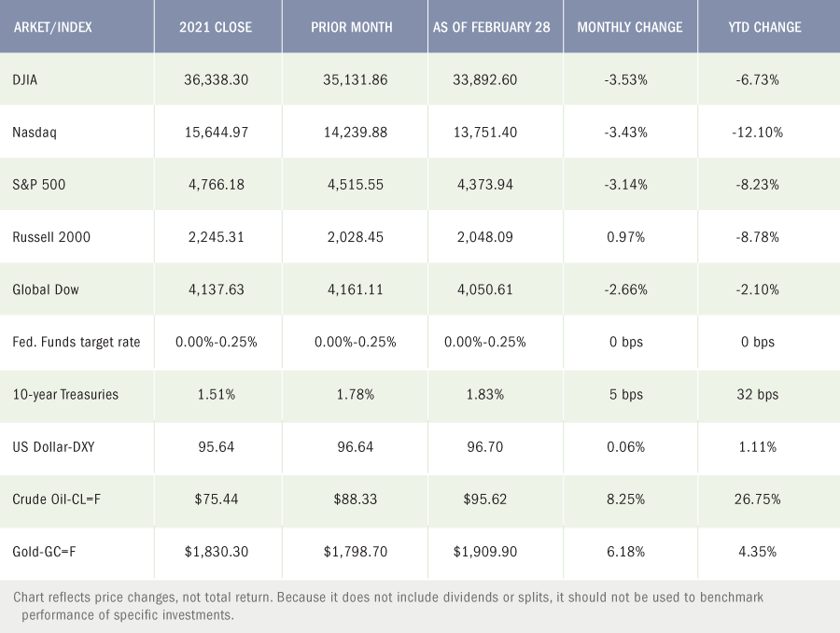Select the "MONTHLY CHANGE" column header
Screen dimensions: 840x633
(x=629, y=27)
